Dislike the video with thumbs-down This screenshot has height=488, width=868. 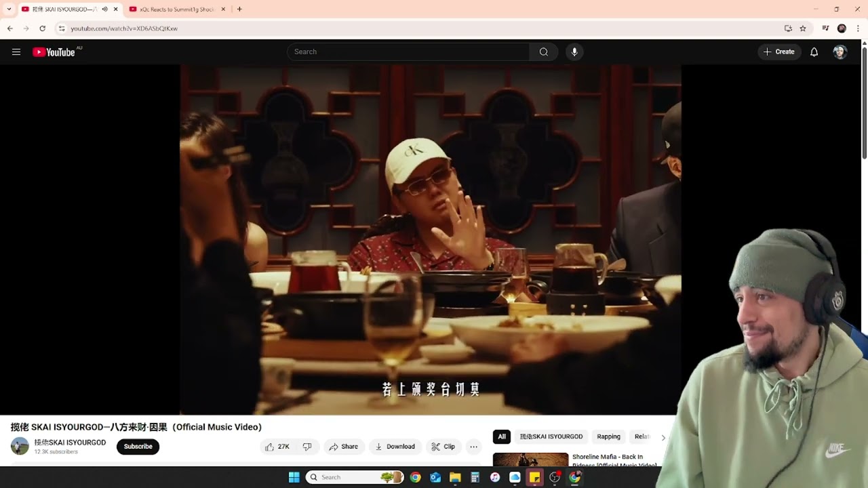click(307, 447)
